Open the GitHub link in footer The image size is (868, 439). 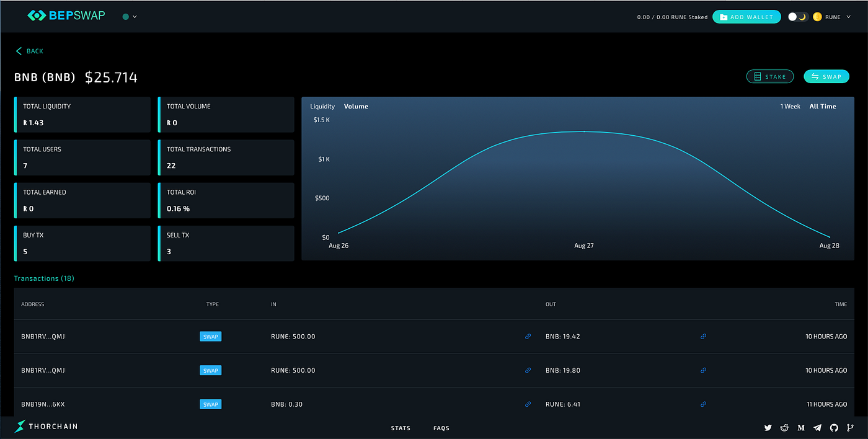(x=834, y=428)
